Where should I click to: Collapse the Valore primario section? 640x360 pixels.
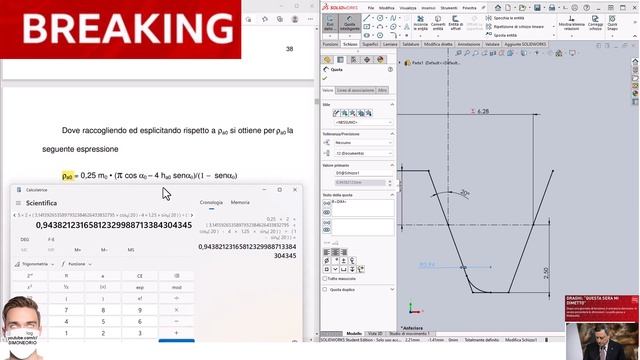click(392, 165)
